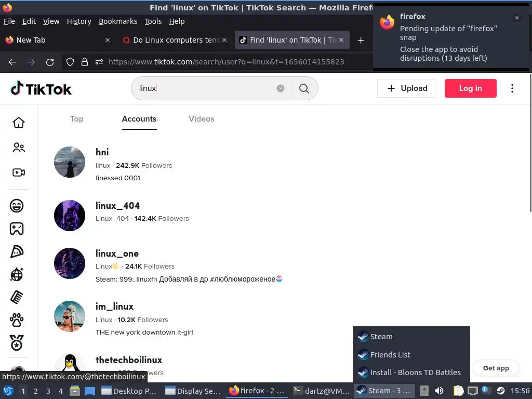Switch to the Top results tab
Image resolution: width=532 pixels, height=399 pixels.
click(77, 119)
